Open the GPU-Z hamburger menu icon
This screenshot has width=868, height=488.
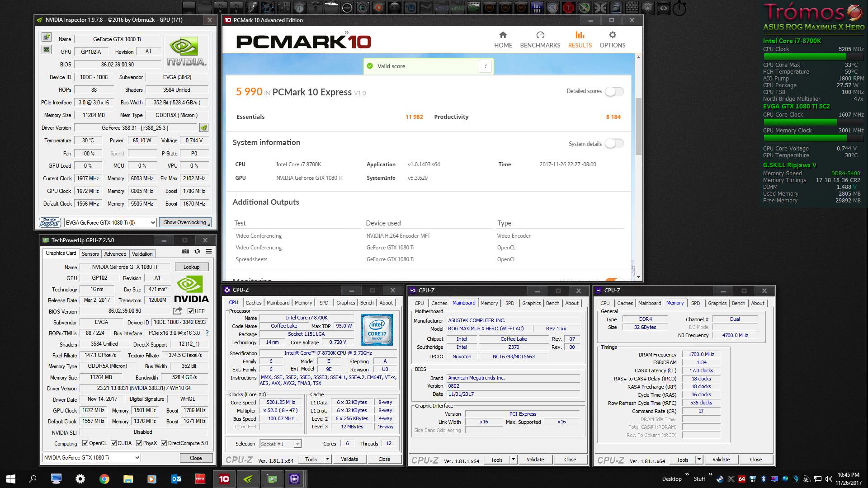(x=208, y=252)
